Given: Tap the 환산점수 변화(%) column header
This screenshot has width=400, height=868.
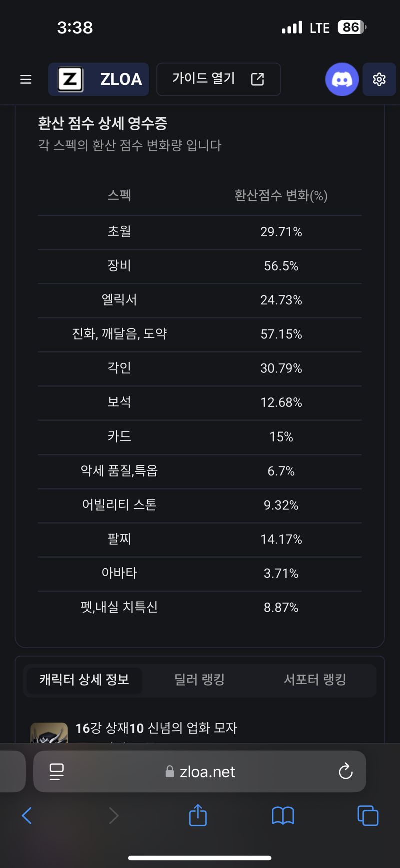Looking at the screenshot, I should pos(281,195).
